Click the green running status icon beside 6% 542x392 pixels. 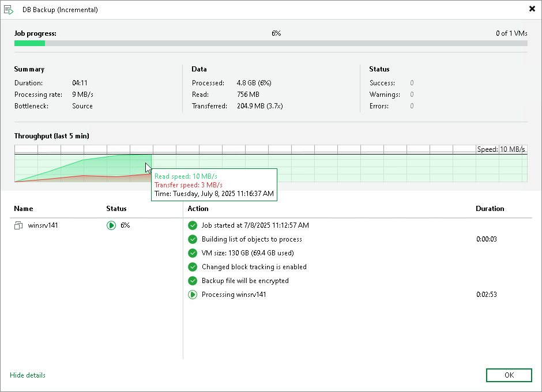(111, 225)
